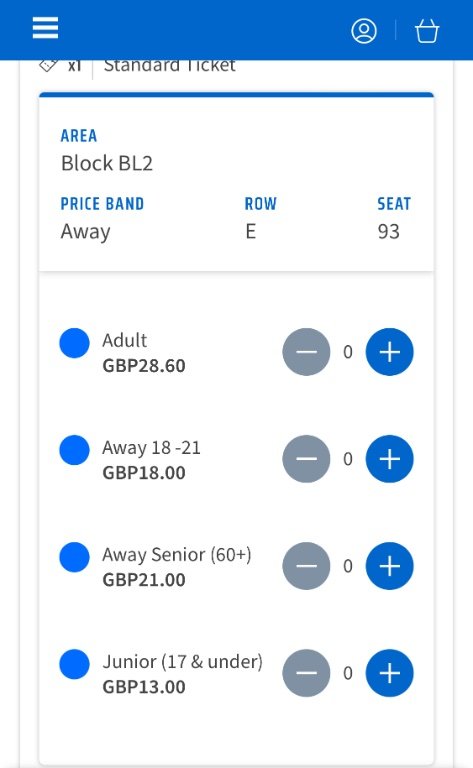Click the Block BL2 area text
The image size is (473, 768).
pos(107,163)
